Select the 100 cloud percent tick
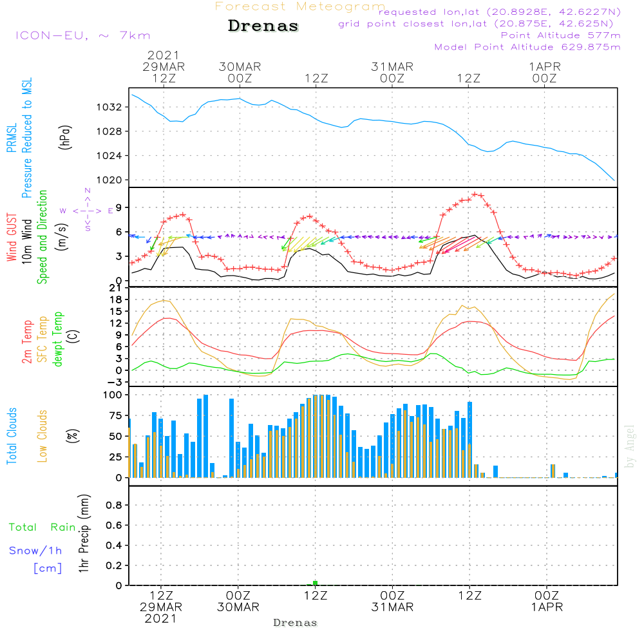The image size is (644, 644). click(113, 395)
